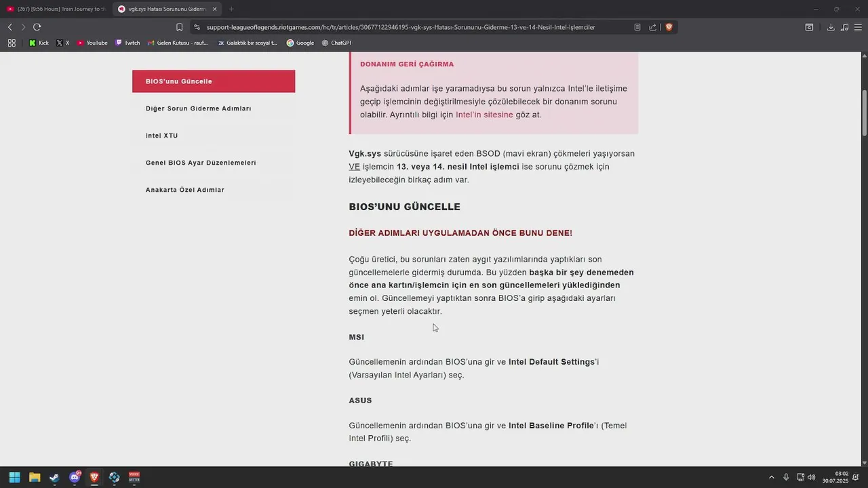Open File Explorer from taskbar
Viewport: 868px width, 488px height.
coord(35,477)
